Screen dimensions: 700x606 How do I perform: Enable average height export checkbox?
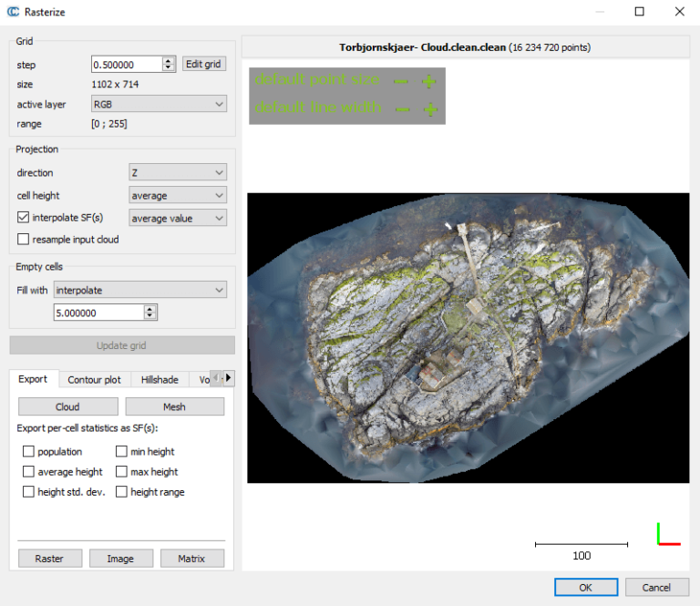click(x=28, y=471)
